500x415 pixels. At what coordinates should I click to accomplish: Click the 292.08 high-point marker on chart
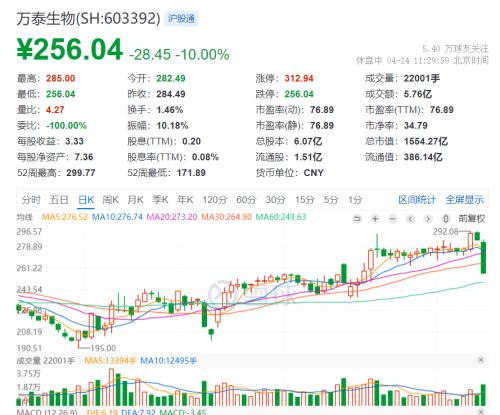446,231
